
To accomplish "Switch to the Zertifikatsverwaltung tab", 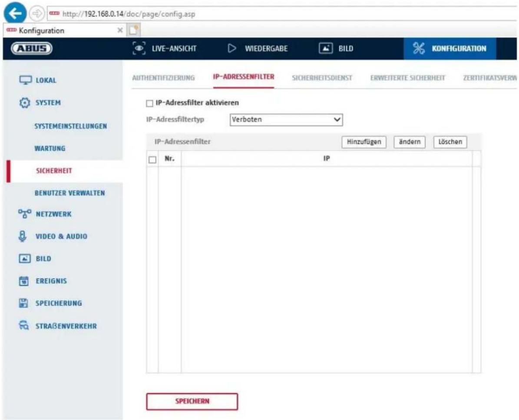I will point(490,78).
